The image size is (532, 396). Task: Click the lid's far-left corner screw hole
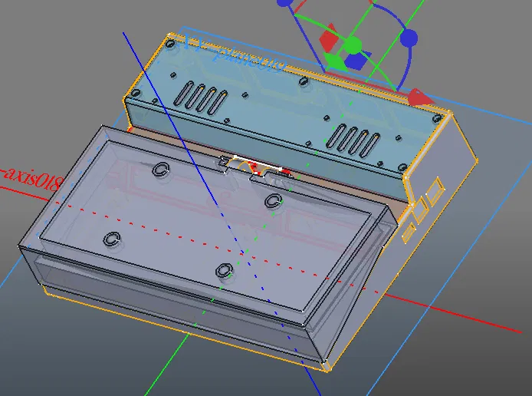coord(170,44)
